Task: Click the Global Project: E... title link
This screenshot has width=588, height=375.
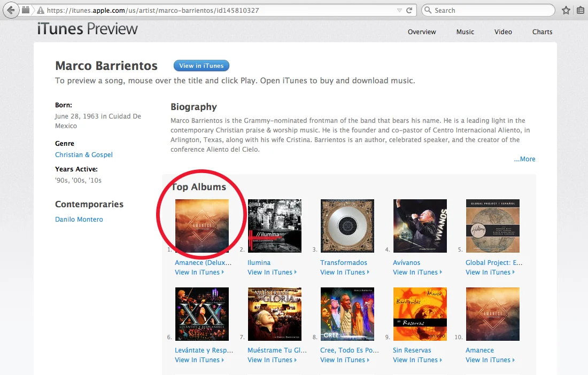Action: pos(494,263)
